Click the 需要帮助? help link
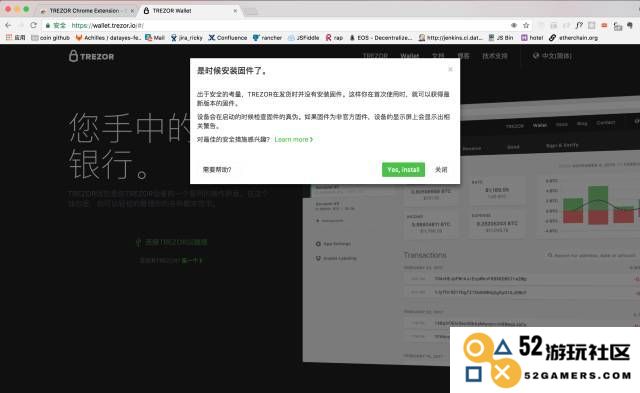 [x=217, y=170]
